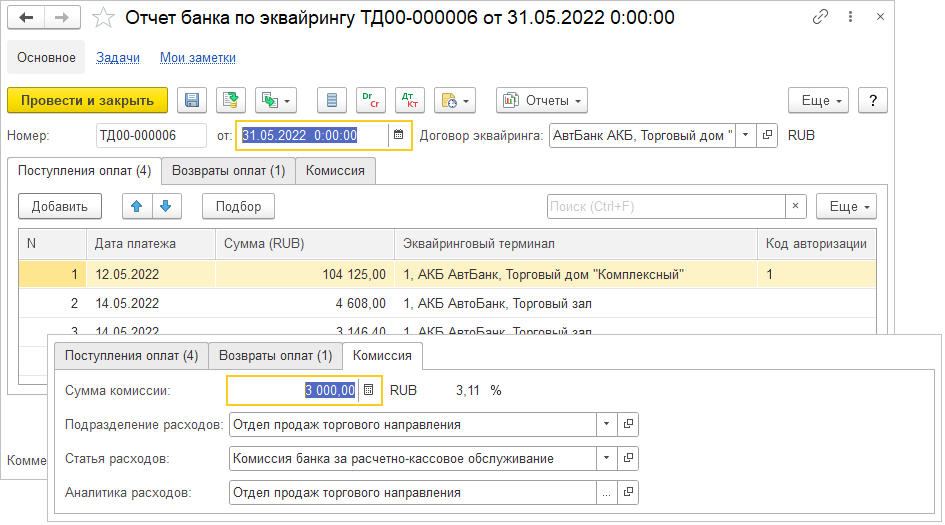945x525 pixels.
Task: Open Подразделение расходов item via open icon
Action: [627, 424]
